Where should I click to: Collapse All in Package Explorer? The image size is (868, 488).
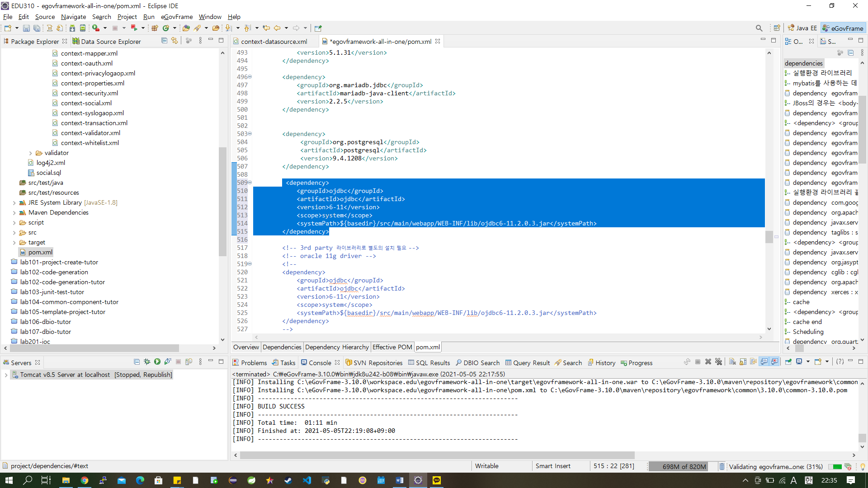coord(164,41)
